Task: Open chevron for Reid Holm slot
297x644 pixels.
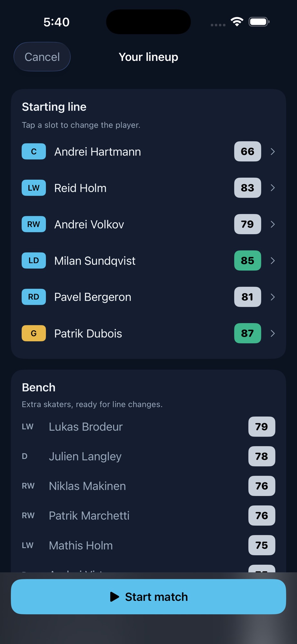Action: pyautogui.click(x=272, y=188)
